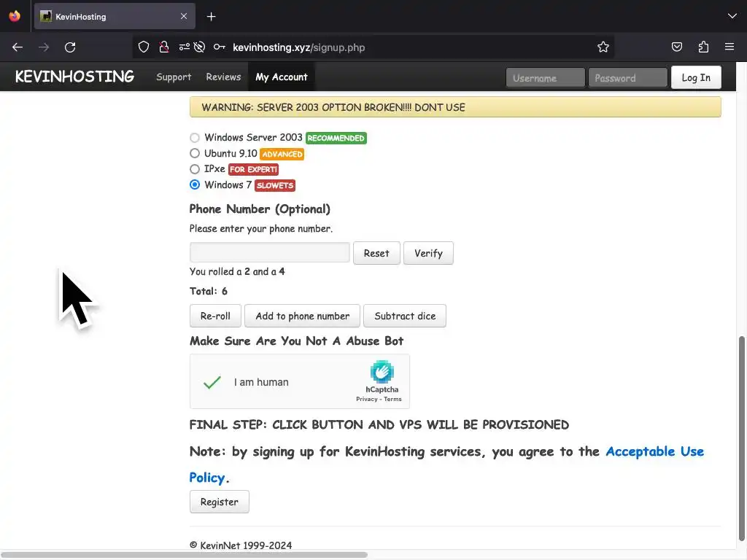
Task: Click the 'Total: 6' text
Action: pyautogui.click(x=208, y=291)
